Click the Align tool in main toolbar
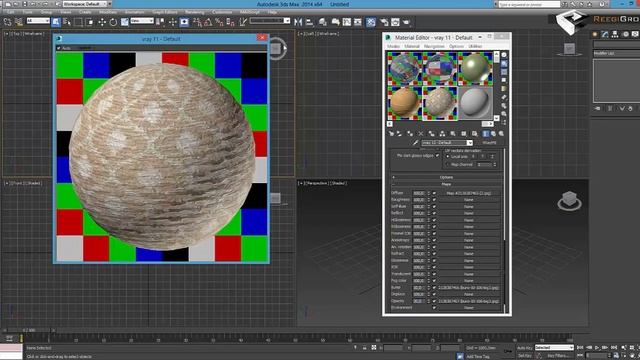 pos(310,22)
